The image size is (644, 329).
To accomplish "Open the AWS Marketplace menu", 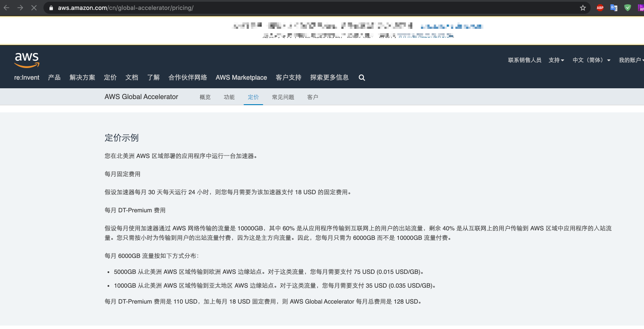I will 241,78.
